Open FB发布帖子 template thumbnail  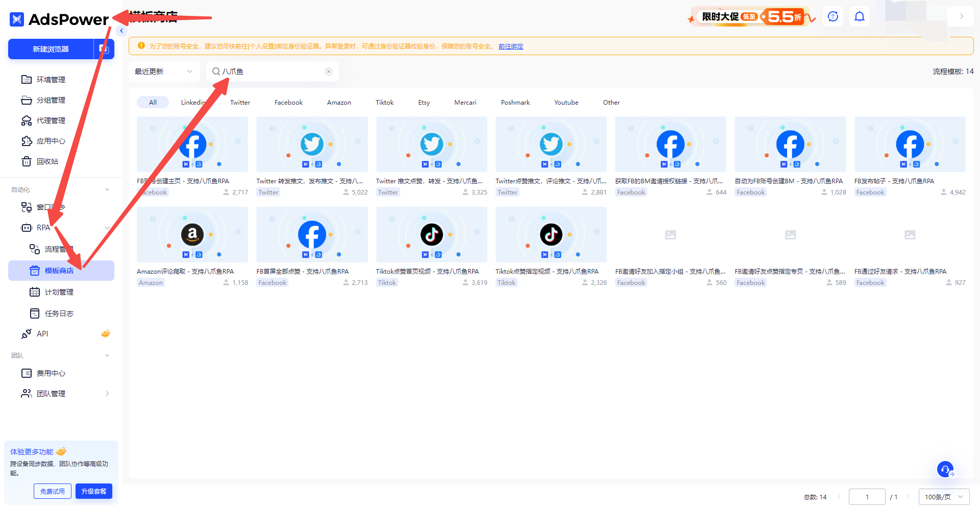910,144
